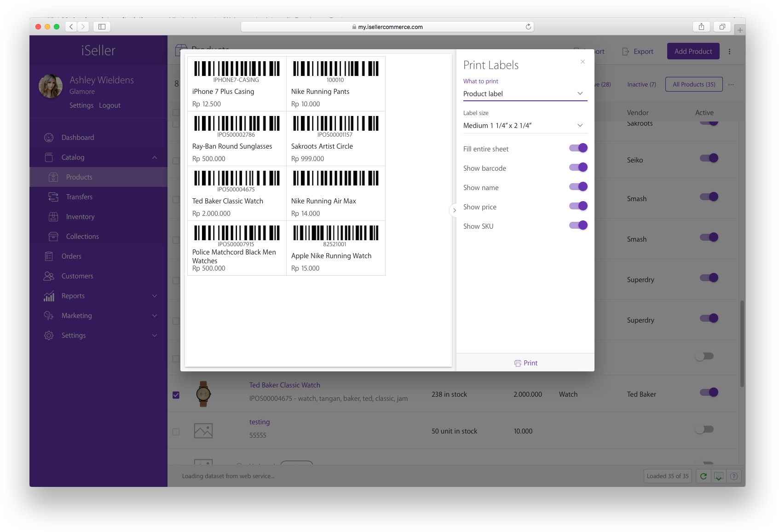Click the help question mark icon
Image resolution: width=779 pixels, height=532 pixels.
pyautogui.click(x=734, y=476)
